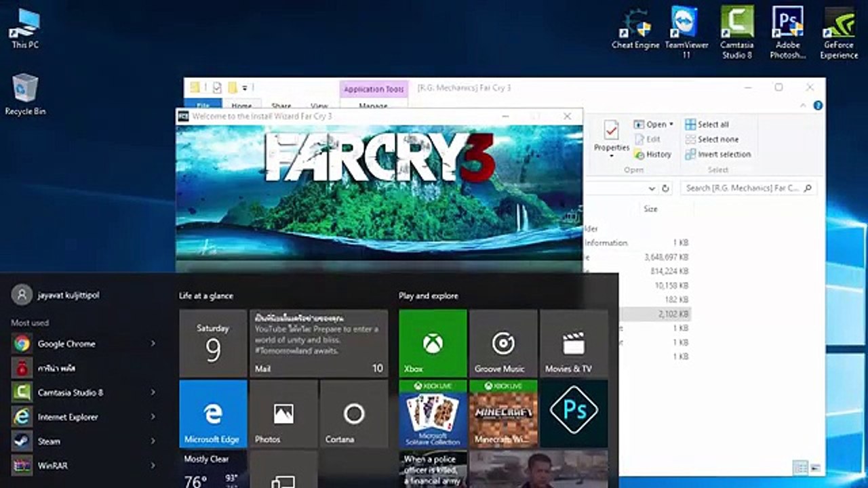The width and height of the screenshot is (868, 488).
Task: Open the Recycle Bin desktop icon
Action: click(25, 94)
